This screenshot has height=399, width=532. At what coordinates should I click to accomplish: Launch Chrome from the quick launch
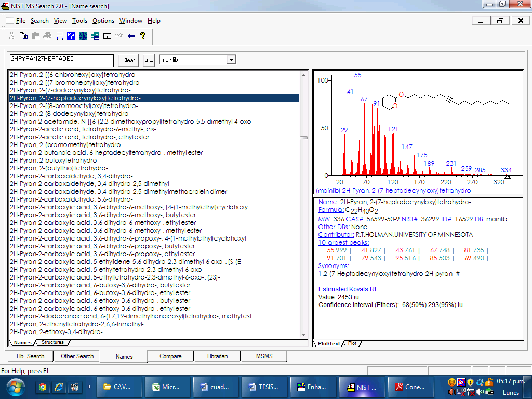click(x=43, y=387)
